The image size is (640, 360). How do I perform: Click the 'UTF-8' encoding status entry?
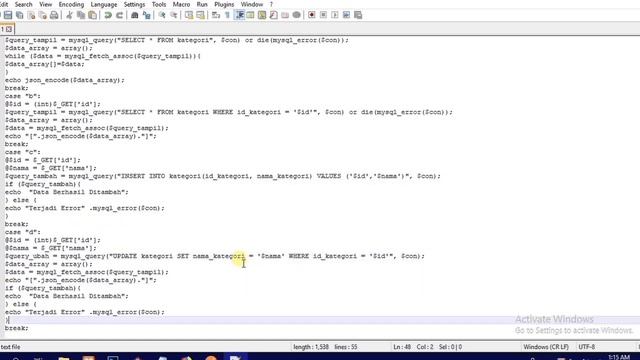[x=587, y=347]
